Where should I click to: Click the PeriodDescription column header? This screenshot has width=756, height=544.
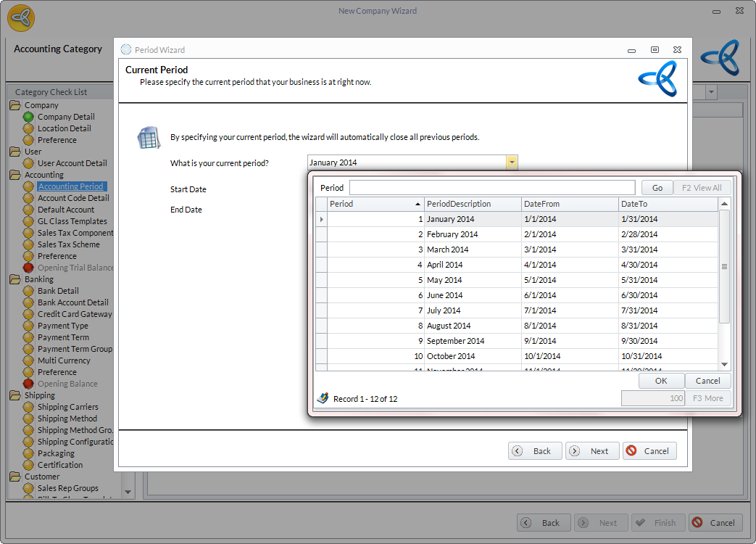(472, 204)
